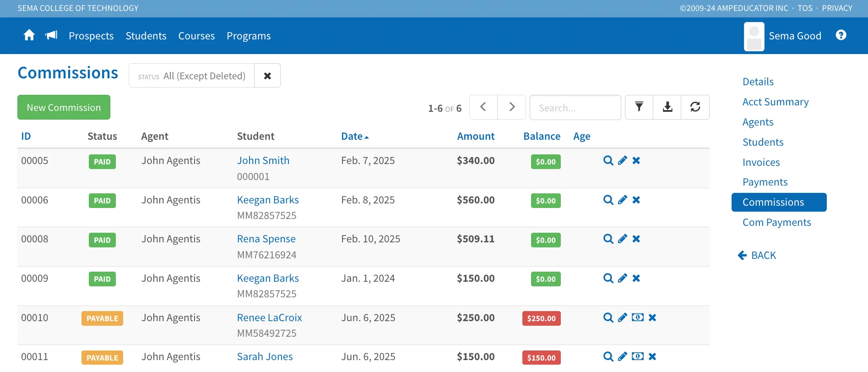The width and height of the screenshot is (868, 372).
Task: Sort table by Amount column
Action: 476,136
